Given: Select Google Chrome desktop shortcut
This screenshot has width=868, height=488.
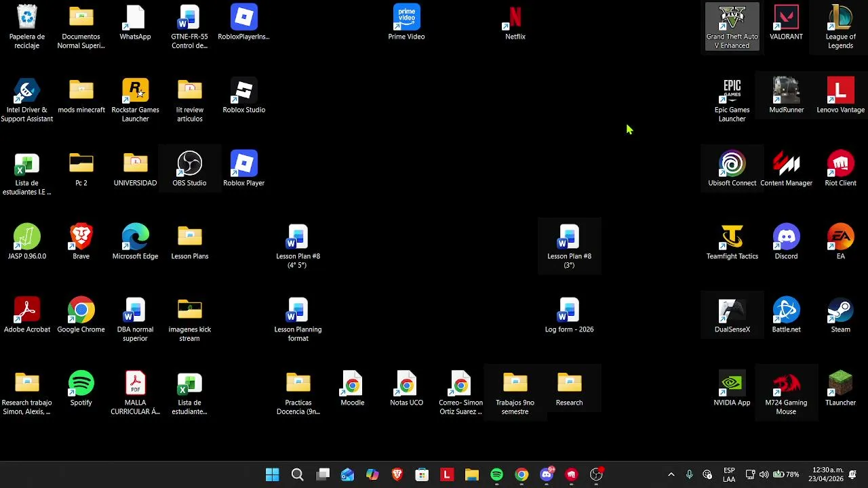Looking at the screenshot, I should [81, 316].
